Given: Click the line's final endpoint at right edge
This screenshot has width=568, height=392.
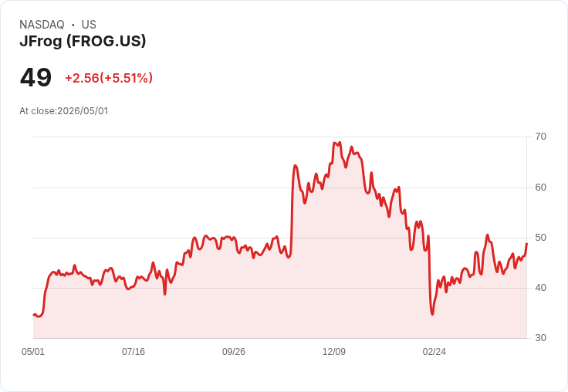Looking at the screenshot, I should click(x=526, y=244).
